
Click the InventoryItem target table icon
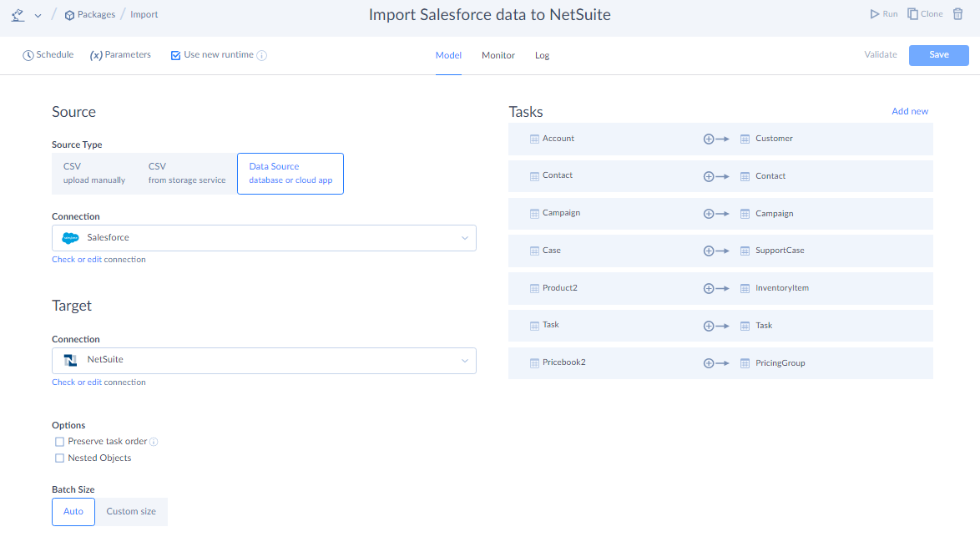coord(745,288)
